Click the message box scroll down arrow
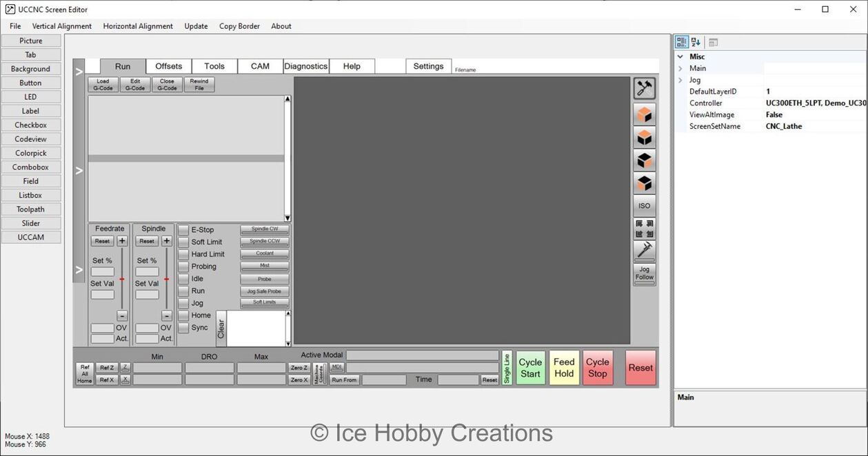The height and width of the screenshot is (456, 868). coord(288,343)
